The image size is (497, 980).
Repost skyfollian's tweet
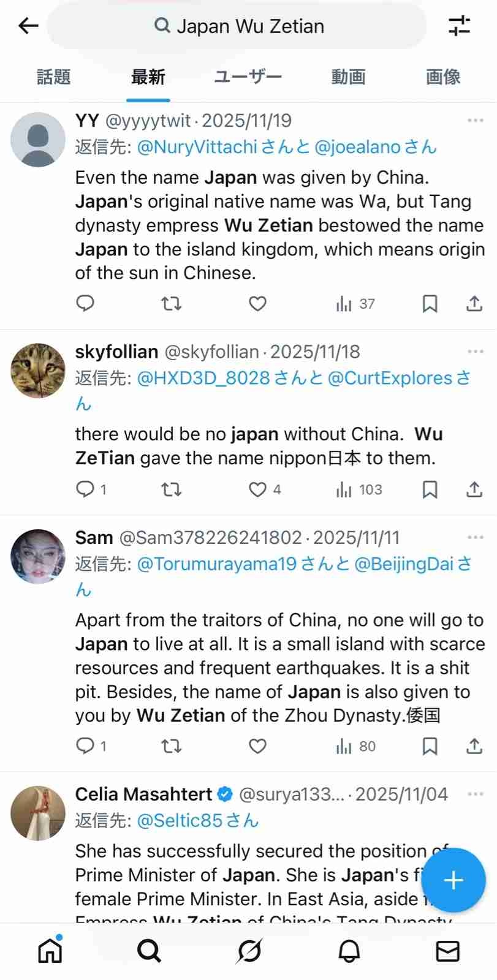coord(171,489)
